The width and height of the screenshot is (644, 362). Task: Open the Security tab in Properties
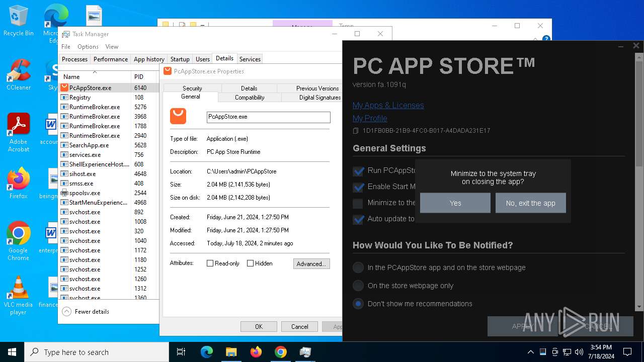coord(192,88)
